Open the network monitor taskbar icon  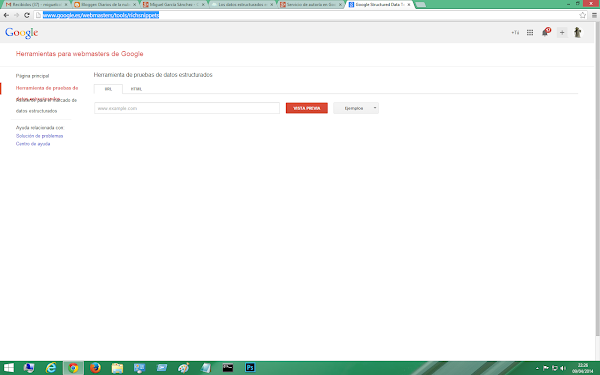click(139, 368)
